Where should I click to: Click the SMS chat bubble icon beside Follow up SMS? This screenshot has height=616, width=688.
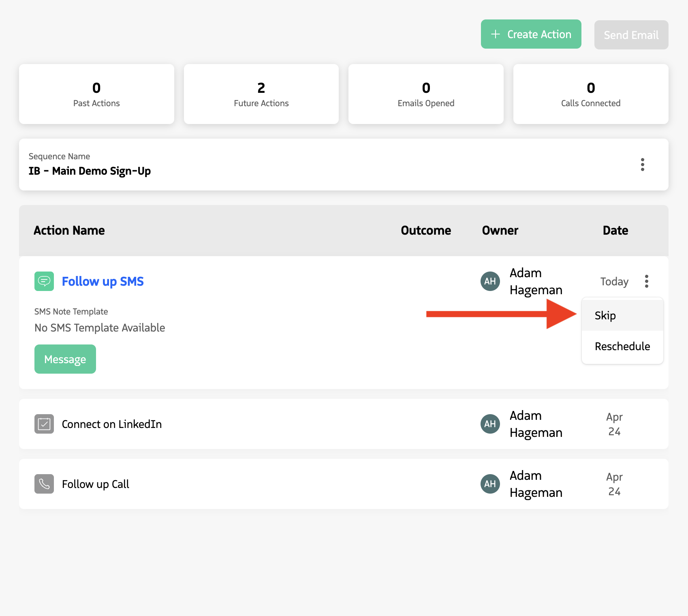pos(44,281)
